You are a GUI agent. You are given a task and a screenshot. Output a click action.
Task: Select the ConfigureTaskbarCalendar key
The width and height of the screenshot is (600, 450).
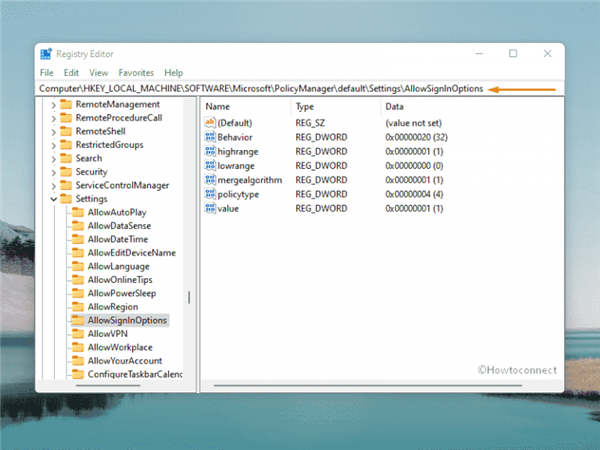click(x=135, y=374)
